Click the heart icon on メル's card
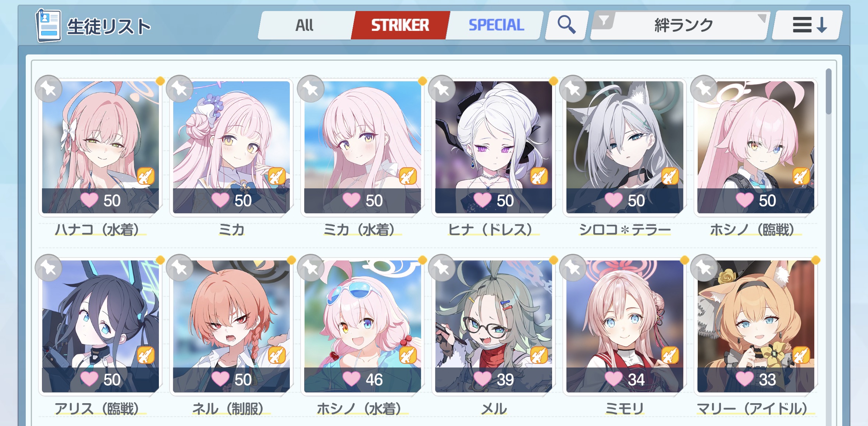Screen dimensions: 868x426 point(482,379)
